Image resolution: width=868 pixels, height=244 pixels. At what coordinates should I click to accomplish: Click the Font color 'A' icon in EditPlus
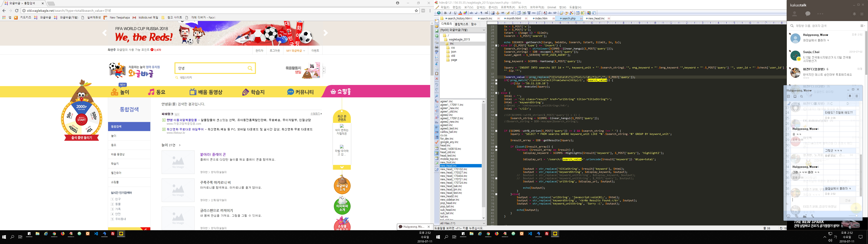(460, 13)
